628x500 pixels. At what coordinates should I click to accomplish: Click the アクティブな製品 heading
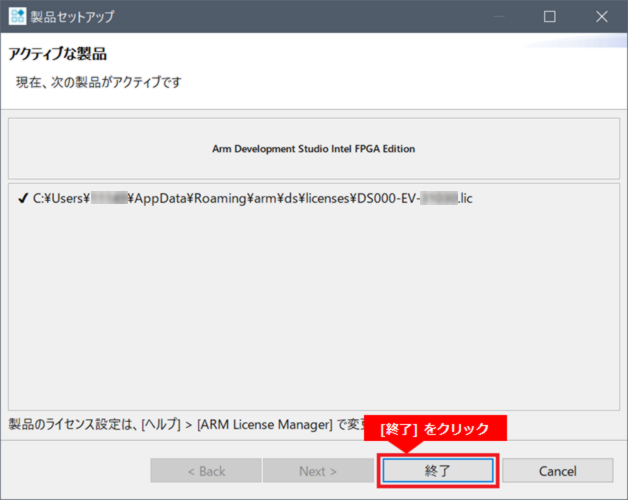(x=58, y=54)
